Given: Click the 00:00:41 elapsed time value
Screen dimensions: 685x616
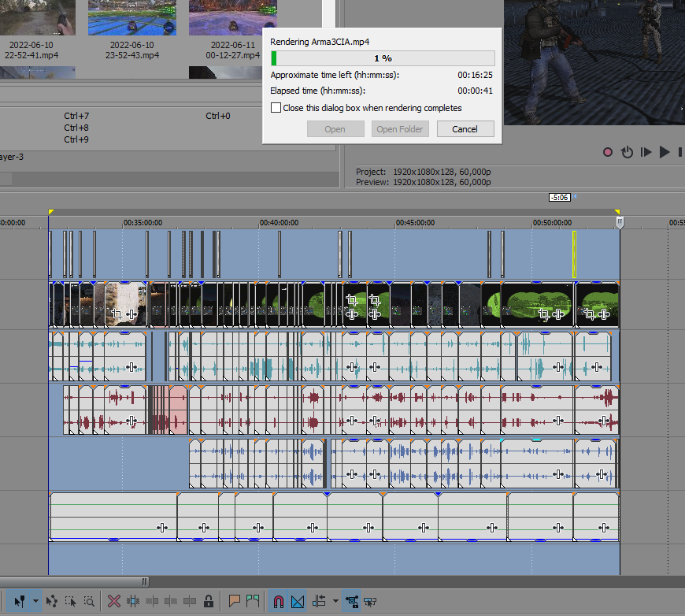Looking at the screenshot, I should [476, 91].
